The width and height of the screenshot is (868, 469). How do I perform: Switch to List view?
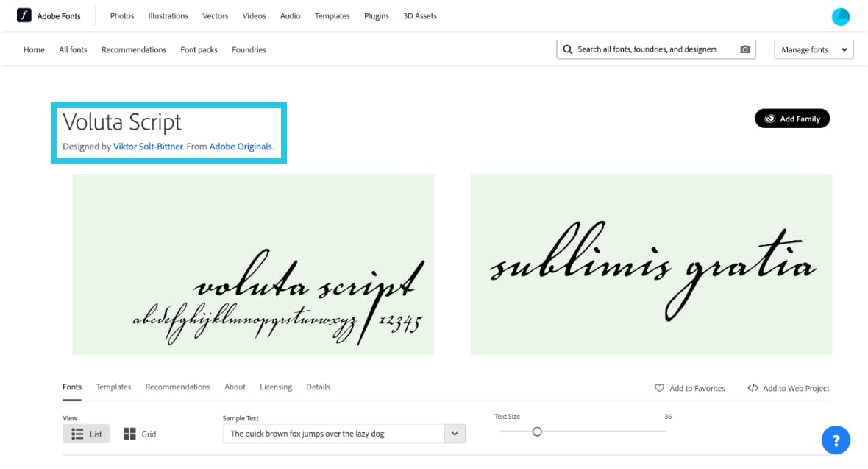pos(86,434)
